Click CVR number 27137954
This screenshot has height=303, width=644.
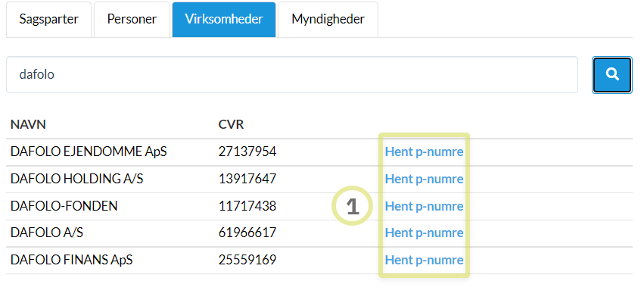[x=247, y=151]
